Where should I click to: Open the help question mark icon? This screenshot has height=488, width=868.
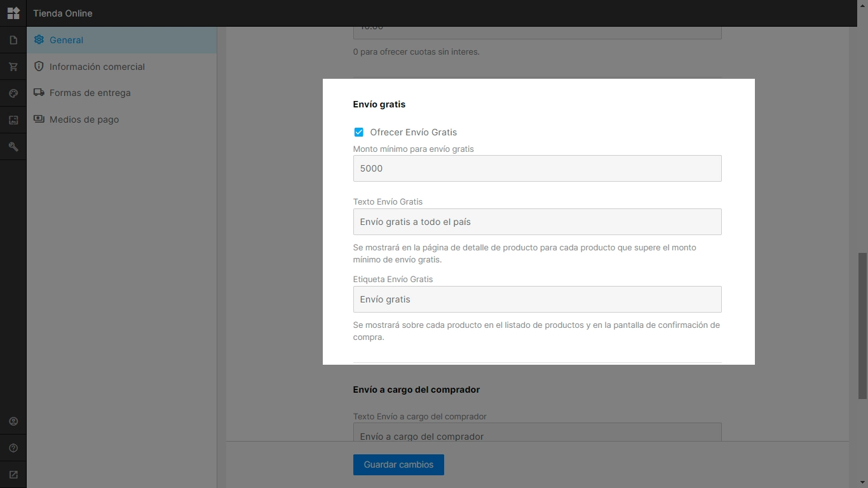click(x=13, y=448)
